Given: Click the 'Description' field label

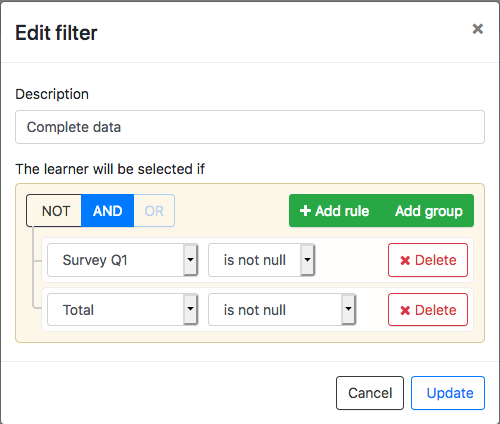Looking at the screenshot, I should tap(52, 94).
